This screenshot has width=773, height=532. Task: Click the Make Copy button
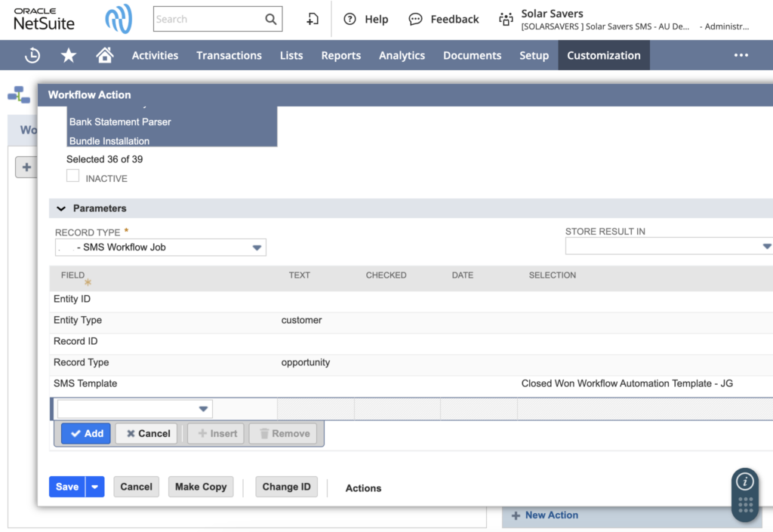pyautogui.click(x=201, y=487)
